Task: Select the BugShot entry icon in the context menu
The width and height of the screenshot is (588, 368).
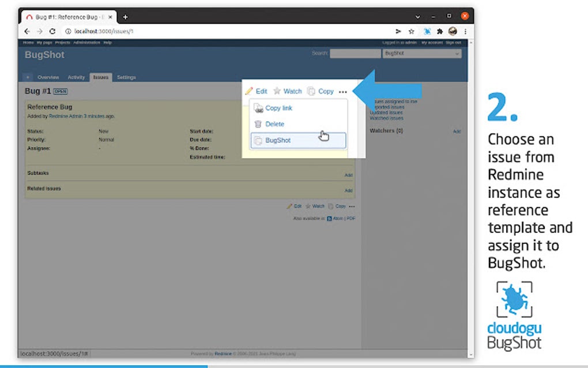Action: coord(258,140)
